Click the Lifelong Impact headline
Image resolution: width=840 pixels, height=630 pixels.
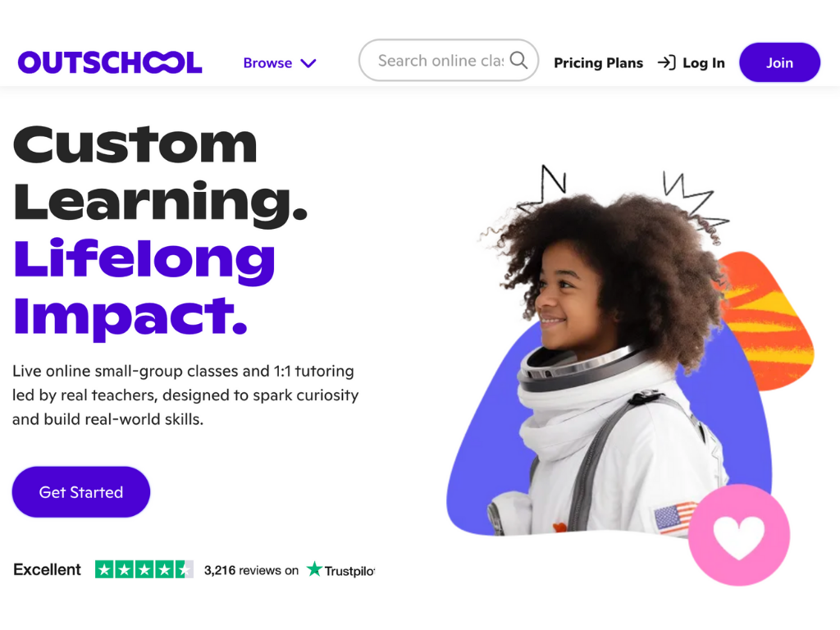pyautogui.click(x=144, y=288)
